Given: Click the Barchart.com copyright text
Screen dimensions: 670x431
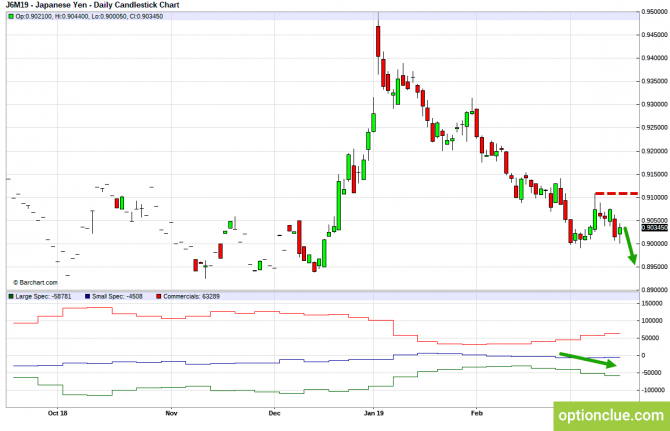Looking at the screenshot, I should click(x=35, y=282).
